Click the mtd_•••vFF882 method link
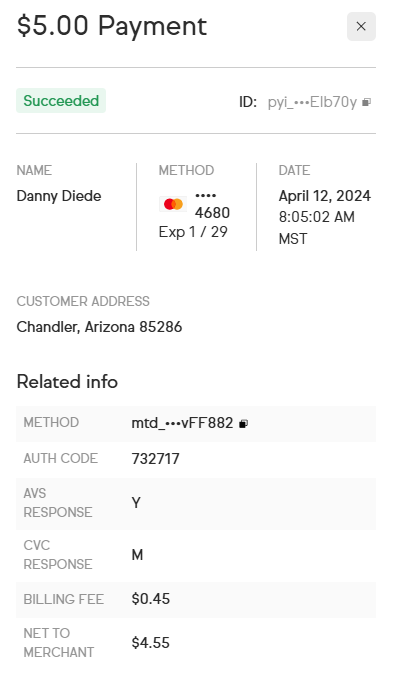395x679 pixels. click(182, 423)
